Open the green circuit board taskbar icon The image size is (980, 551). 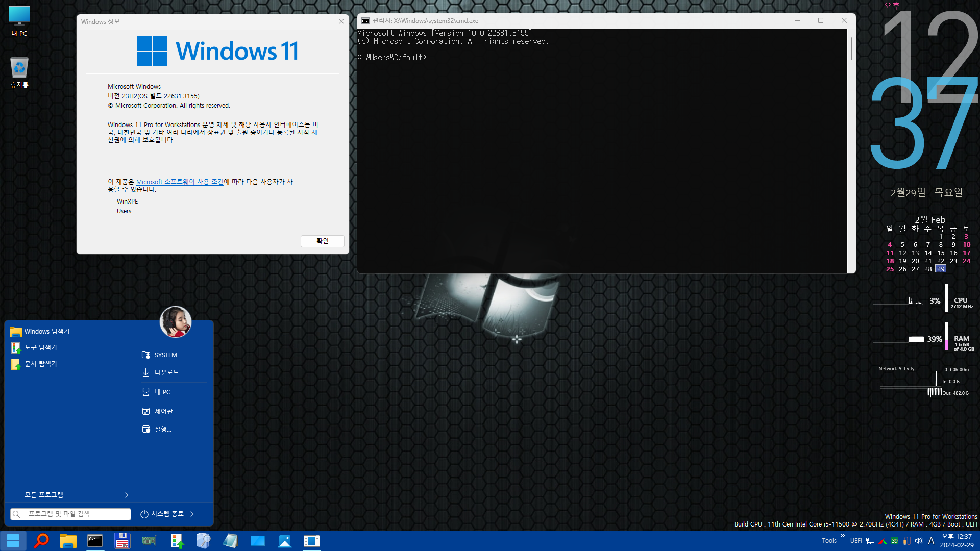149,541
